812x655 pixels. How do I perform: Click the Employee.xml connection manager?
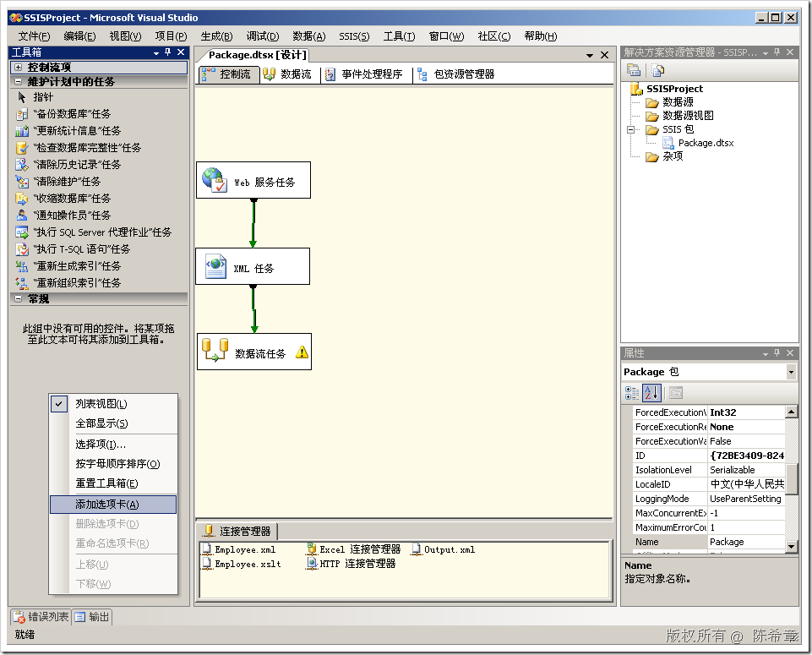coord(239,549)
